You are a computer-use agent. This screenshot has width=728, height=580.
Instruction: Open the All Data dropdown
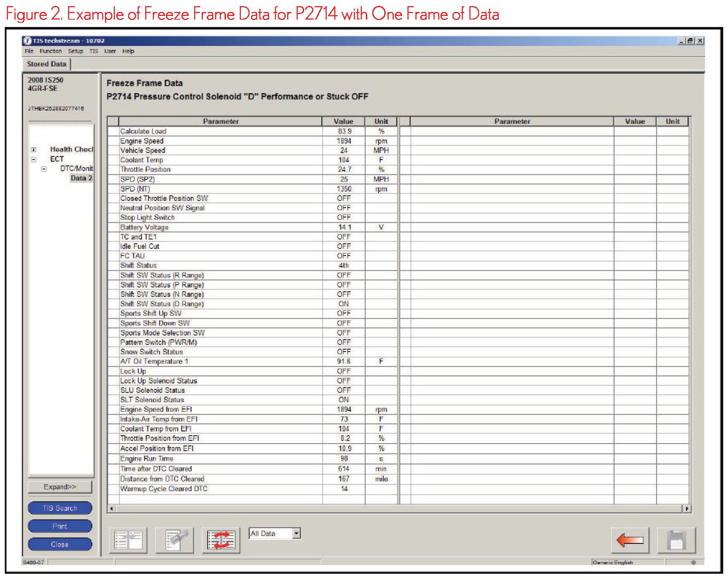[297, 533]
